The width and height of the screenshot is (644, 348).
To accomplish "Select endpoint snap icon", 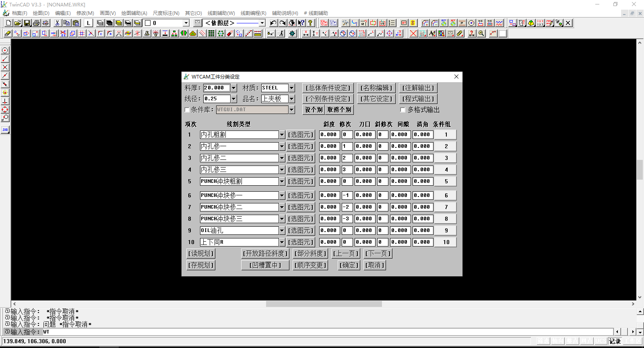I will point(5,59).
